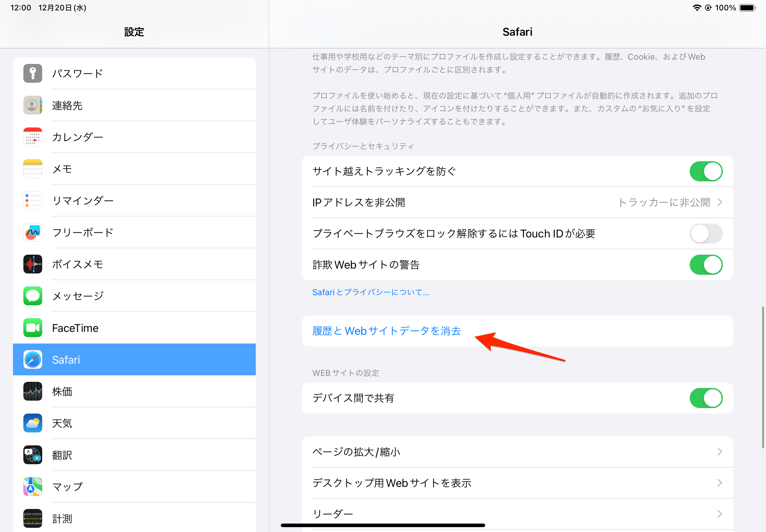This screenshot has height=532, width=766.
Task: Select the Weather app icon
Action: (33, 423)
